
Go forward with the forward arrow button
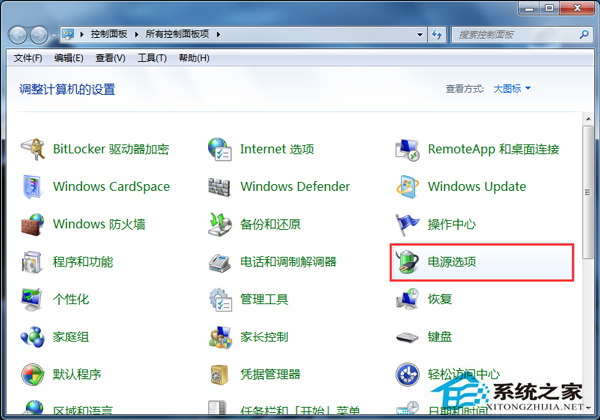39,35
